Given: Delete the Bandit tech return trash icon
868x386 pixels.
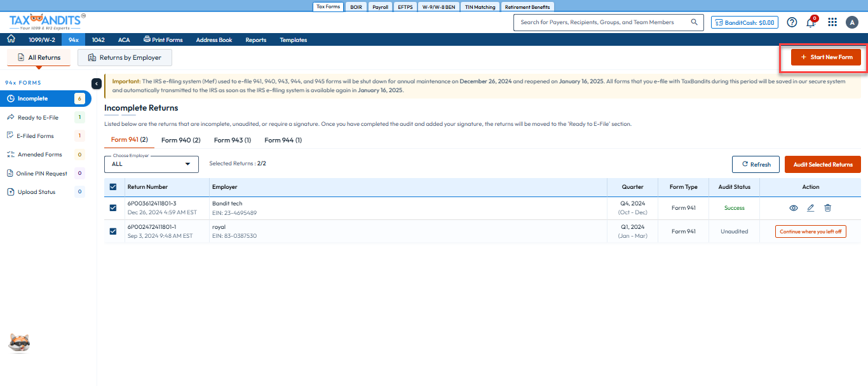Looking at the screenshot, I should tap(827, 208).
